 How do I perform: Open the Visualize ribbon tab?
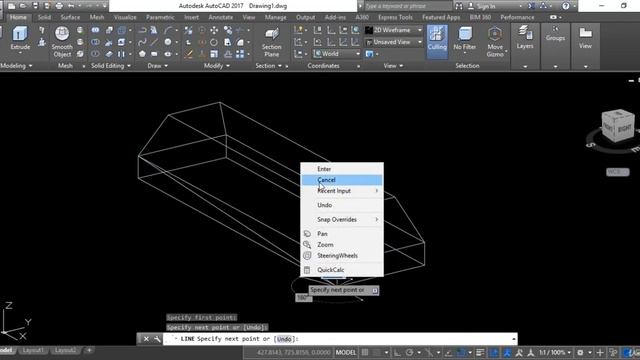click(x=125, y=17)
